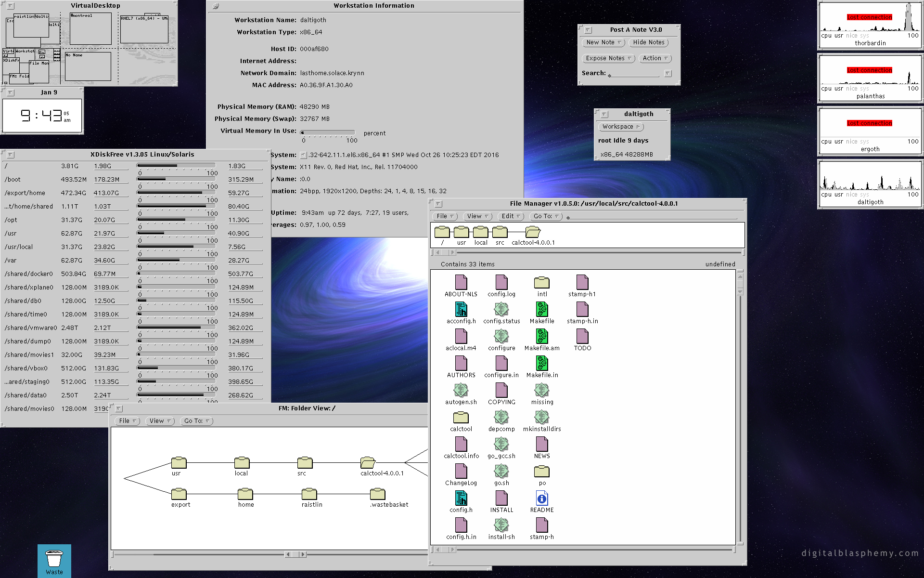This screenshot has width=924, height=578.
Task: Open the Action dropdown in Post A Note
Action: pyautogui.click(x=655, y=58)
